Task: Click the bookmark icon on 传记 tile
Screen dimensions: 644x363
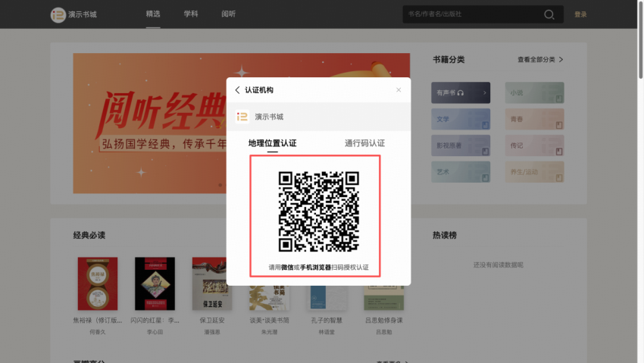Action: click(559, 152)
